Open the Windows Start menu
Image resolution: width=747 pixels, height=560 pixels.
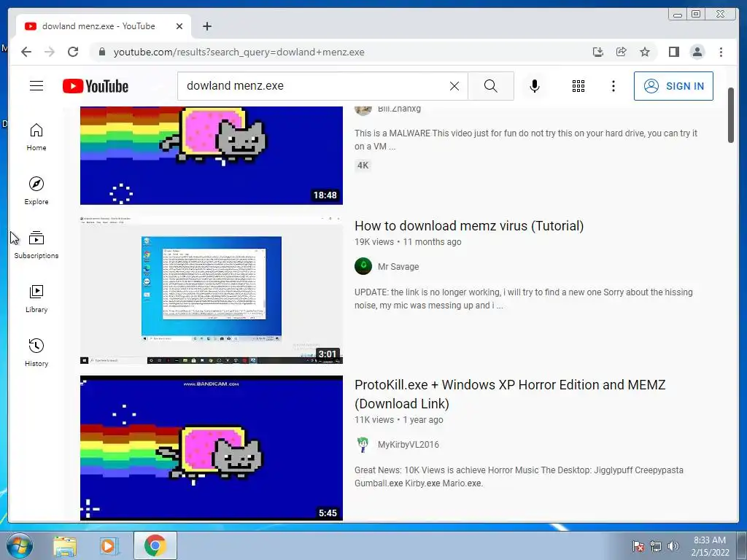pyautogui.click(x=19, y=545)
